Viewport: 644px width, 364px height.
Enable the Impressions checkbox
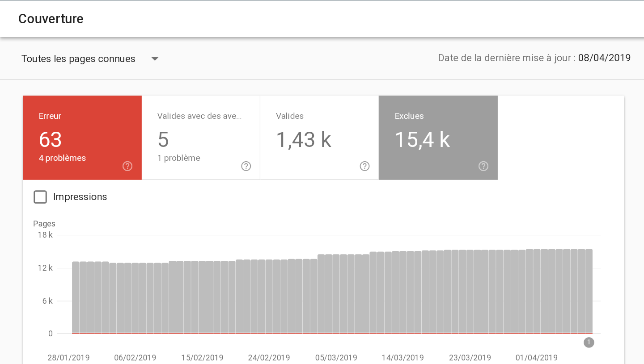(x=40, y=197)
